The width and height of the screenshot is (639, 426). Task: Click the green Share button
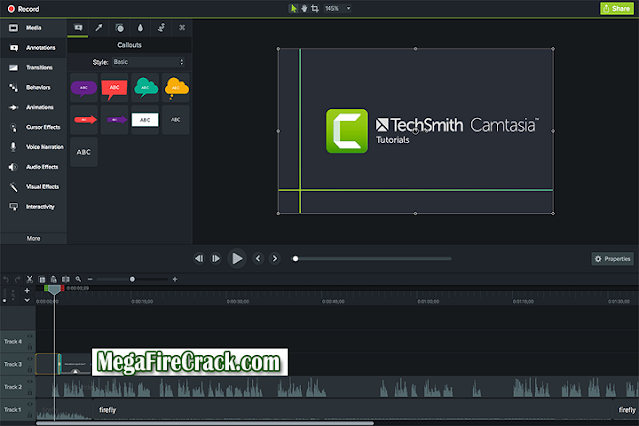tap(617, 9)
